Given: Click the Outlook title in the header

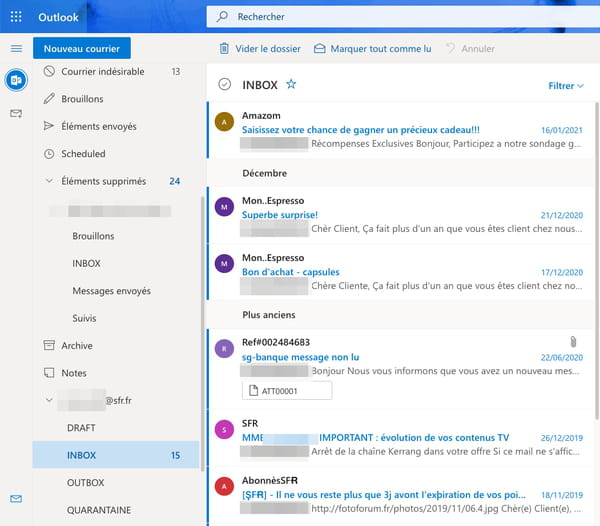Looking at the screenshot, I should pyautogui.click(x=58, y=17).
